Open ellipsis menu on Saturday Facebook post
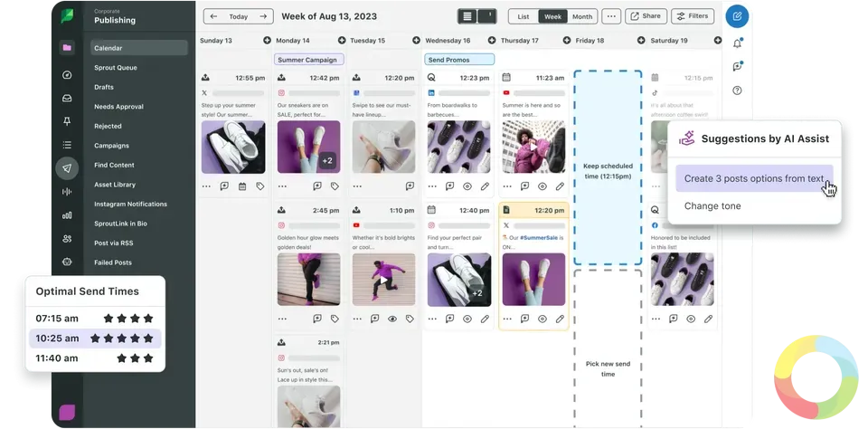868x429 pixels. coord(656,319)
